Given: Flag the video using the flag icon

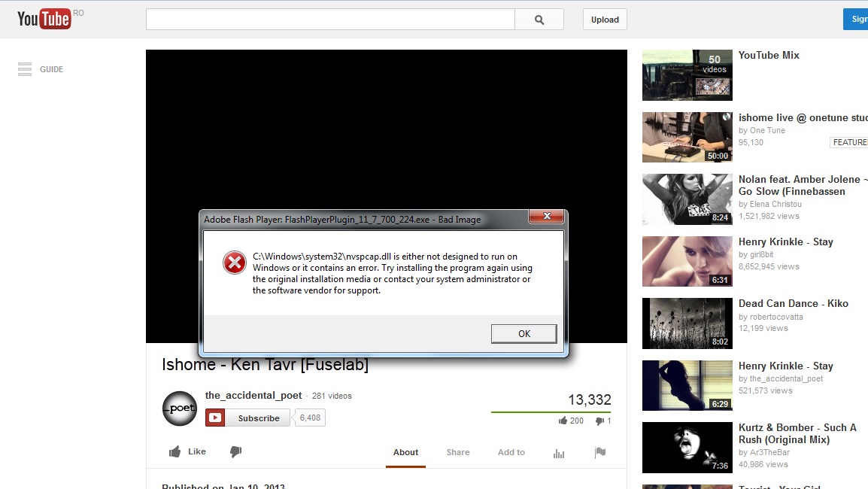Looking at the screenshot, I should coord(599,452).
